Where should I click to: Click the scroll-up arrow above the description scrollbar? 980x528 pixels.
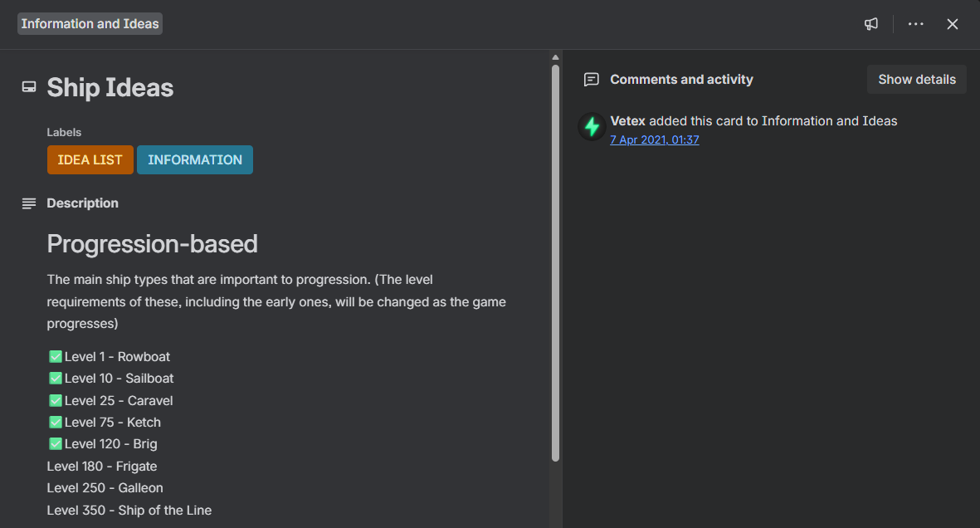[x=555, y=57]
